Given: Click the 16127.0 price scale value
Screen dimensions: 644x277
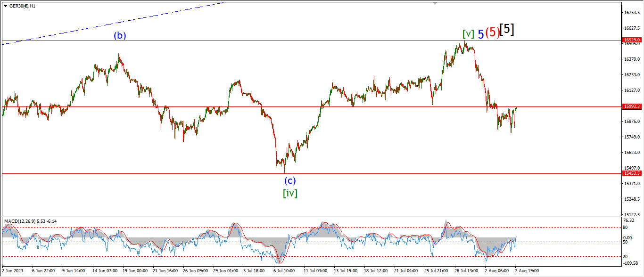Looking at the screenshot, I should tap(631, 90).
